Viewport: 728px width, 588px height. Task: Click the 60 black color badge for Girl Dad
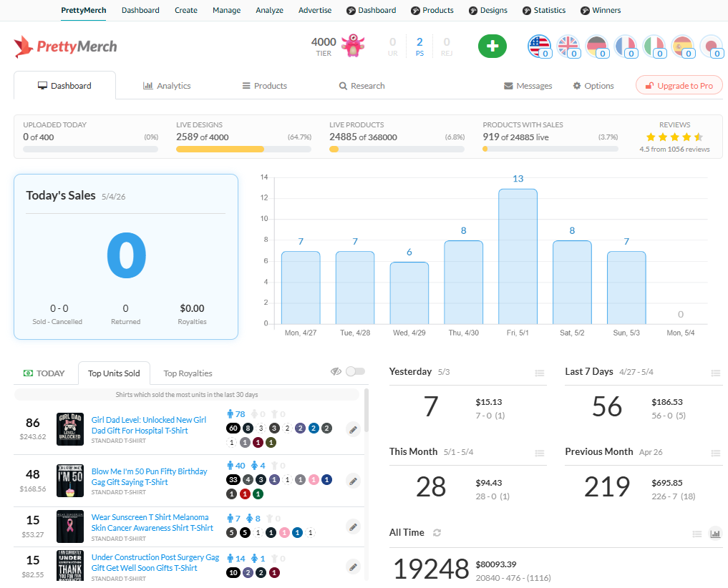click(x=233, y=428)
